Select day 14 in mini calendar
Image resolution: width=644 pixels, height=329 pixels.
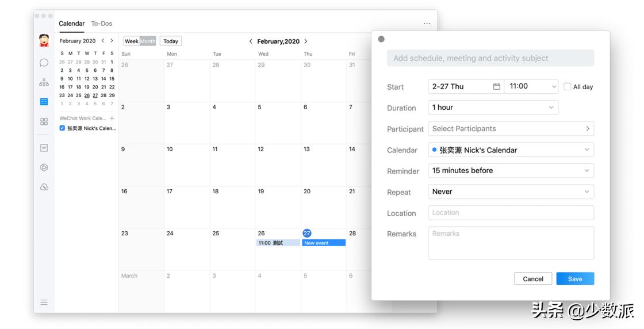103,78
